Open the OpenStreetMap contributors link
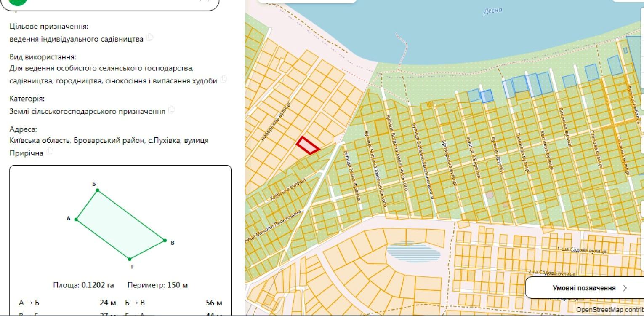644x316 pixels. [x=610, y=310]
